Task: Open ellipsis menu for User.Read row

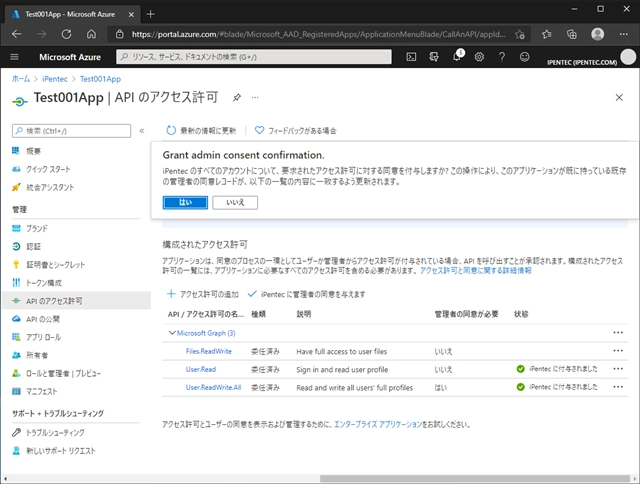Action: 618,369
